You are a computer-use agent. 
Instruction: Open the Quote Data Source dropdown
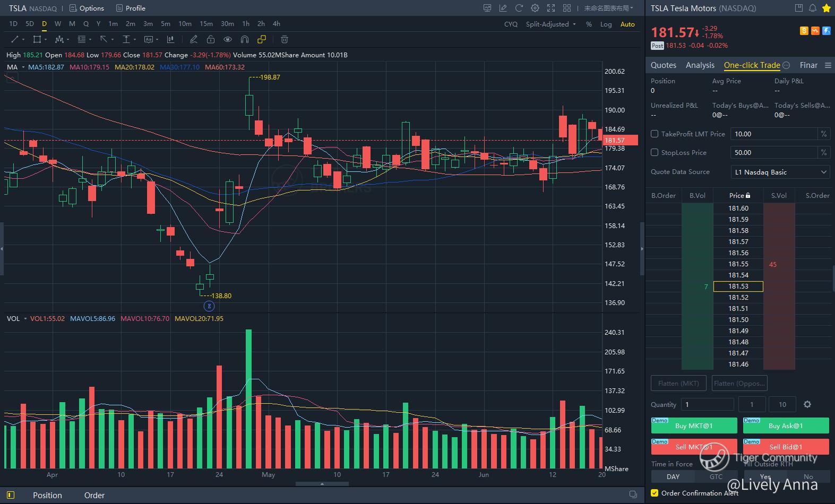click(780, 172)
